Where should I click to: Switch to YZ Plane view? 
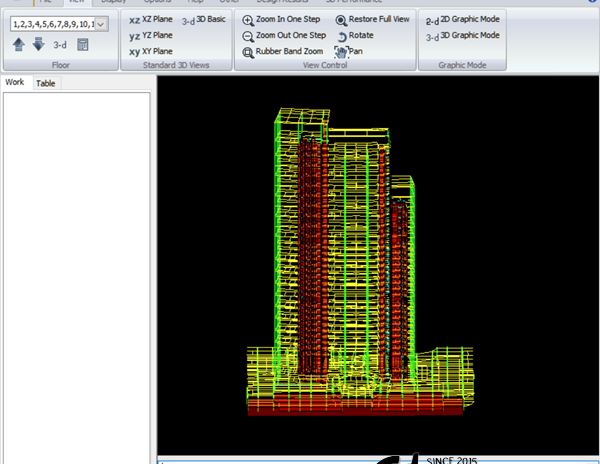[151, 35]
